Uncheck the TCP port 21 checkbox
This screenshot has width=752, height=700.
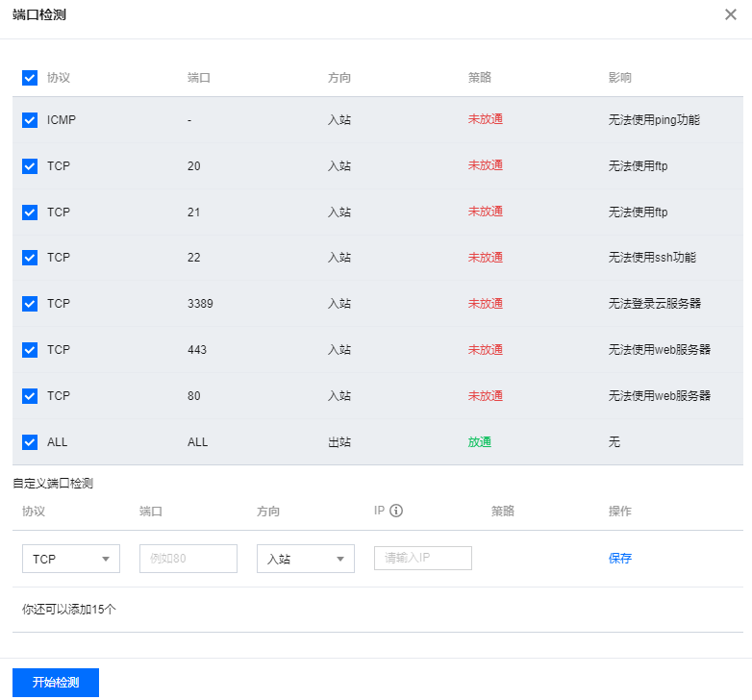(30, 212)
